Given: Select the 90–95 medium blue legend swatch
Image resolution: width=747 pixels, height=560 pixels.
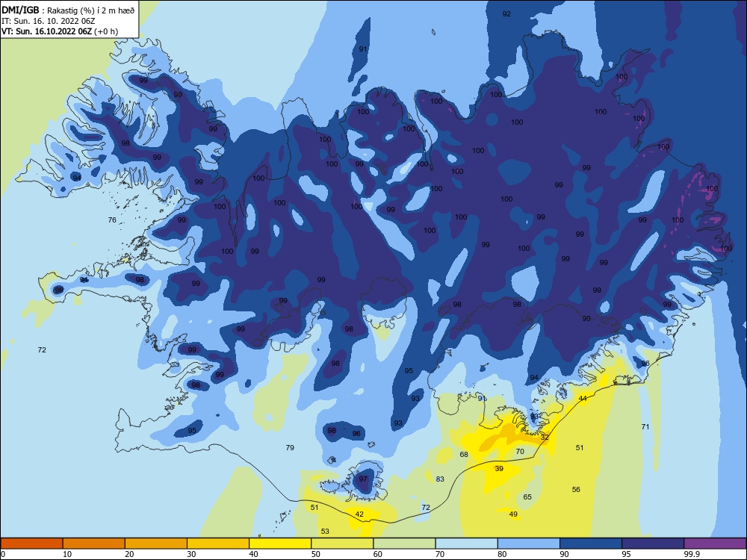Looking at the screenshot, I should 591,544.
